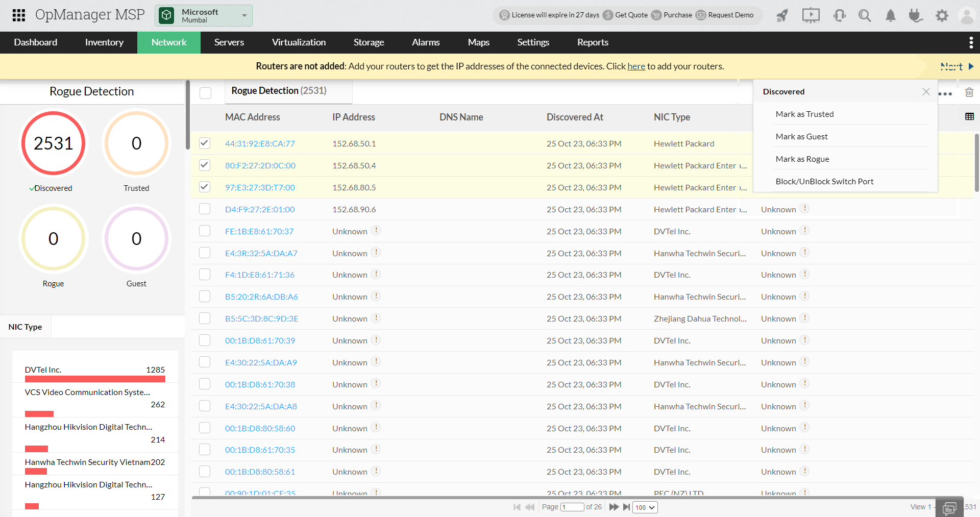Open the apps grid icon beside OpManager MSP

[x=18, y=15]
